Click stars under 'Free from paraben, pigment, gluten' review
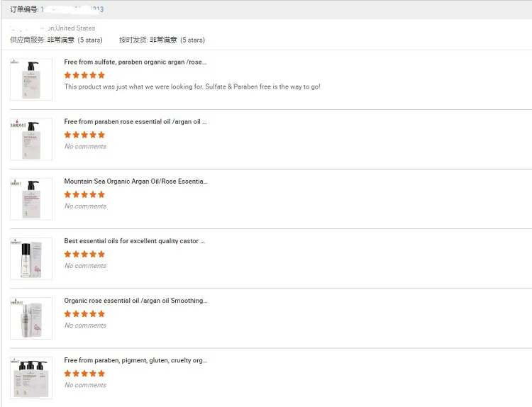532x407 pixels. point(84,373)
